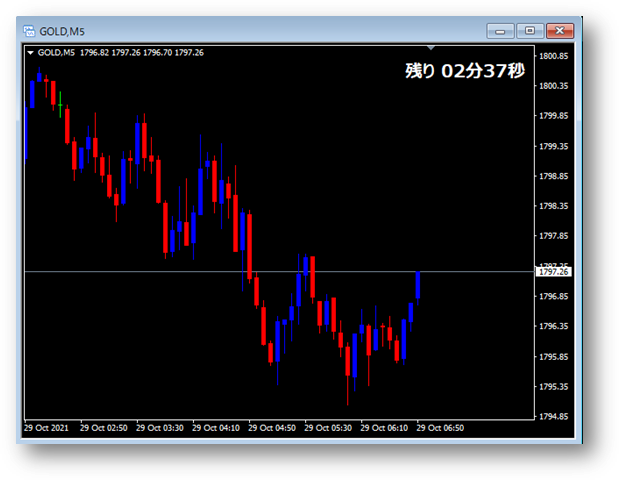
Task: Click the OHLC values 1796.82 1797.26 1796.70 1797.26
Action: click(142, 52)
